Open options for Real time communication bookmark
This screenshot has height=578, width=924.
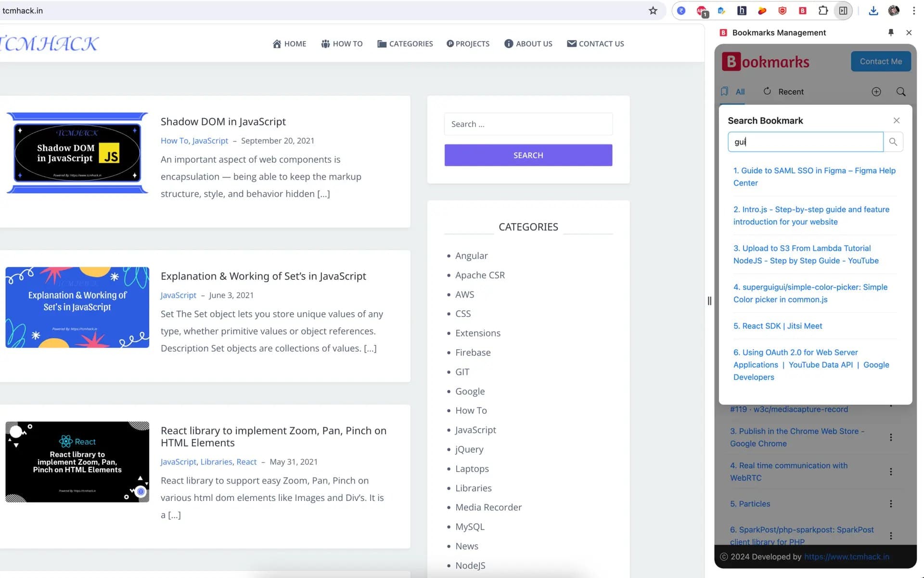(x=891, y=472)
